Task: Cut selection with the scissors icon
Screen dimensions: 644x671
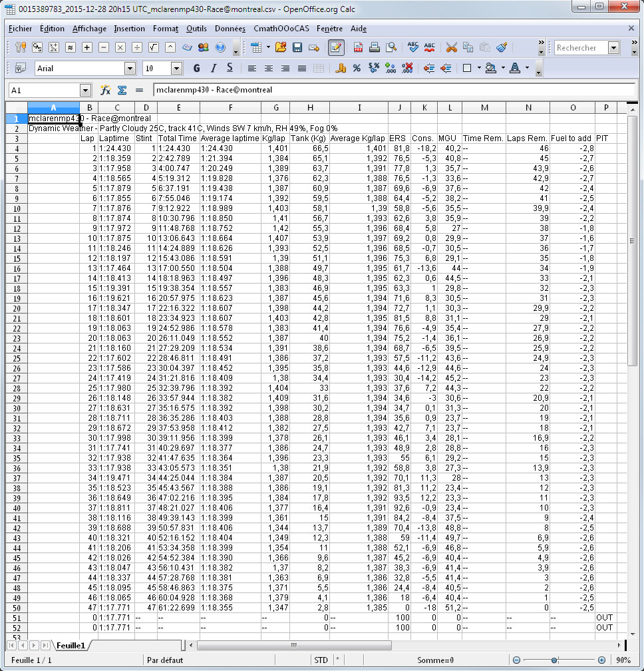Action: tap(451, 47)
